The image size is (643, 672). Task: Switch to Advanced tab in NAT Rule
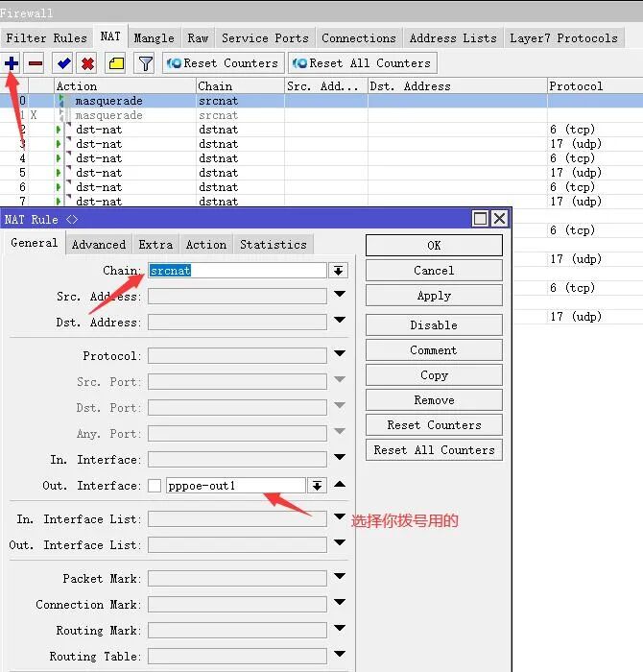pyautogui.click(x=99, y=245)
